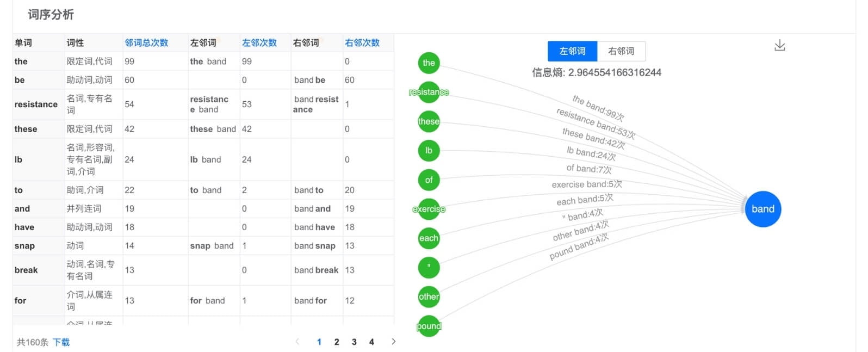This screenshot has height=352, width=868.
Task: Sort by 邻词总次数 column header
Action: coord(146,42)
